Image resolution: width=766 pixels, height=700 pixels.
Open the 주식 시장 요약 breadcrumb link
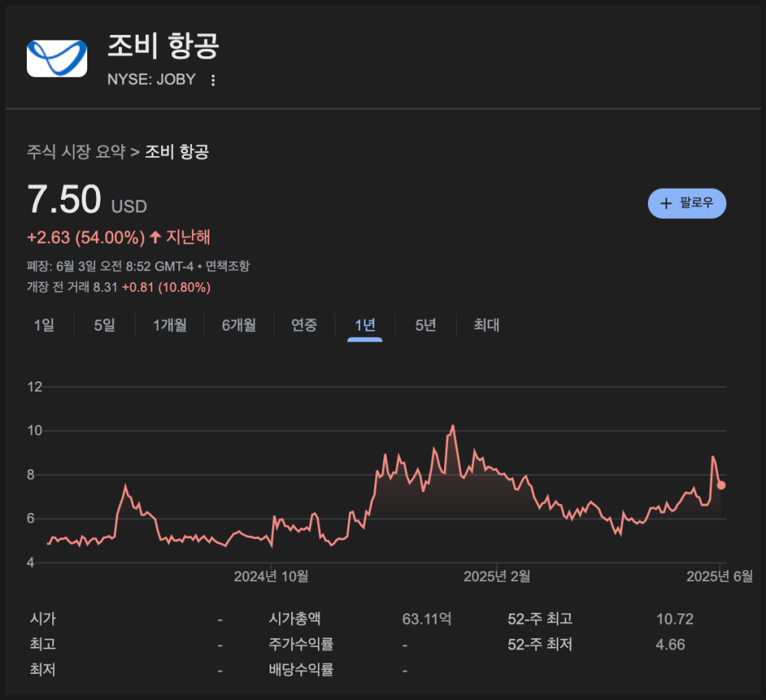coord(76,151)
